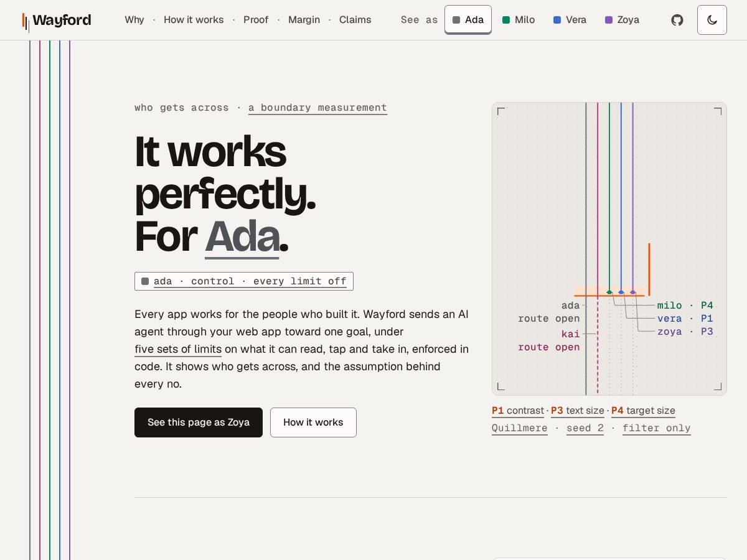The height and width of the screenshot is (560, 747).
Task: Jump to the Margin section
Action: [304, 20]
